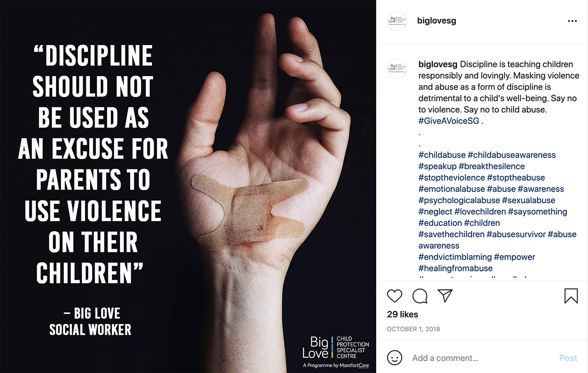View the 29 likes list
The height and width of the screenshot is (373, 588).
402,314
